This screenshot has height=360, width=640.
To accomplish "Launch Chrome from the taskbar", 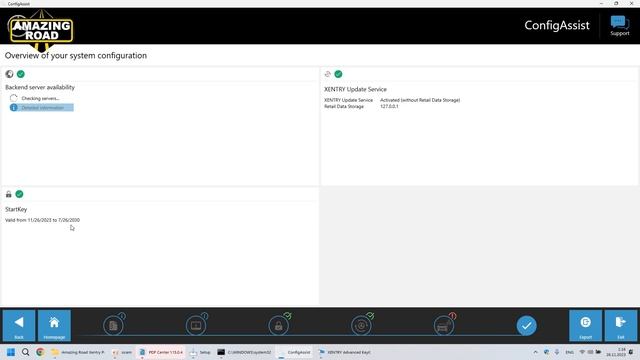I will point(40,352).
